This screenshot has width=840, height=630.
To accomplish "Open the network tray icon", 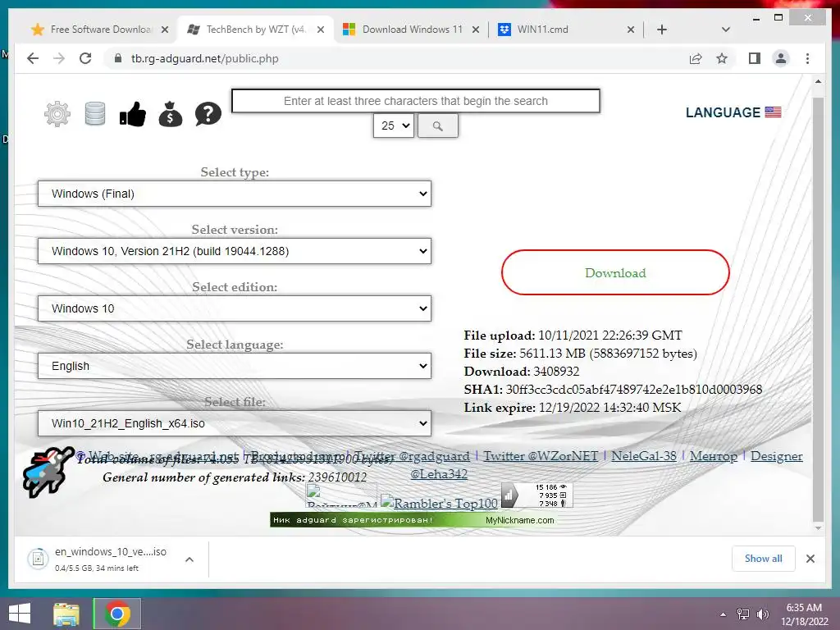I will [743, 614].
